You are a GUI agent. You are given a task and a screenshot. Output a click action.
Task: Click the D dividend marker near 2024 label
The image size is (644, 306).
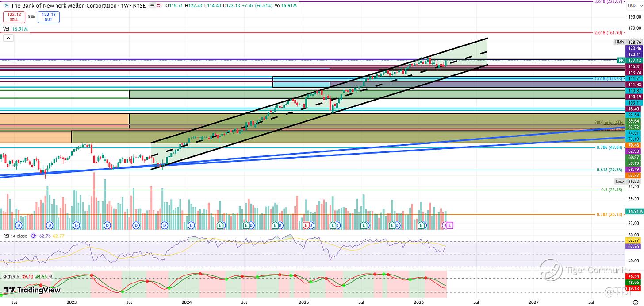click(192, 225)
